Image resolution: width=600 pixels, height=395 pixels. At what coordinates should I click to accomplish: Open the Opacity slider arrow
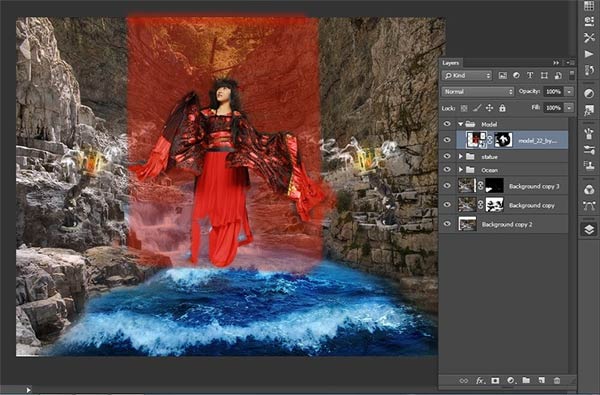pos(569,92)
